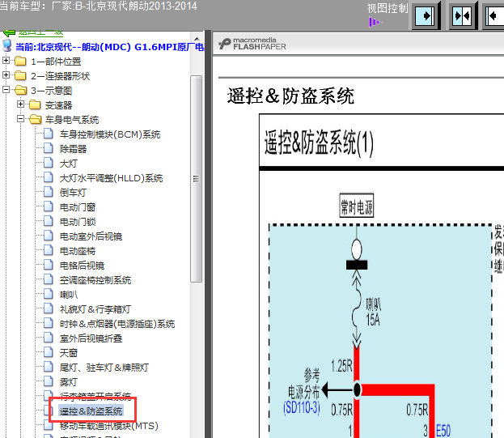Open the 电动室外后视镜 document
Image resolution: width=504 pixels, height=438 pixels.
click(91, 236)
